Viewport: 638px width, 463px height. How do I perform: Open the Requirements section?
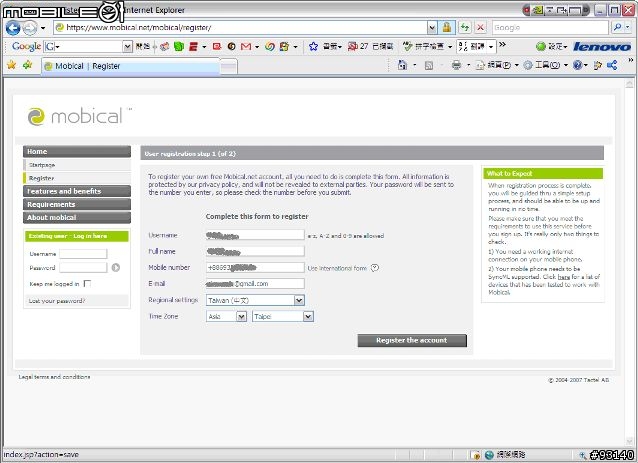coord(77,204)
